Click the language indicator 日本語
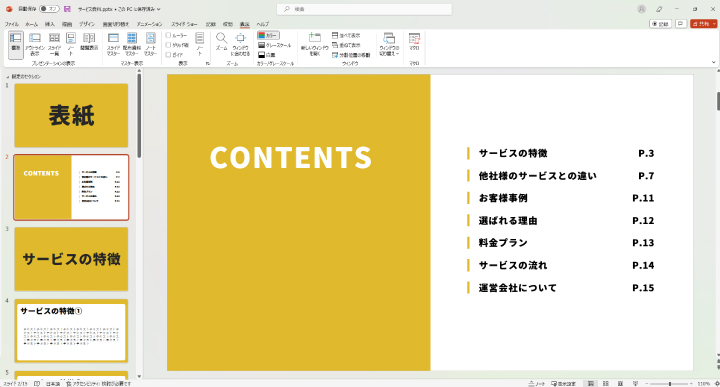 tap(53, 383)
